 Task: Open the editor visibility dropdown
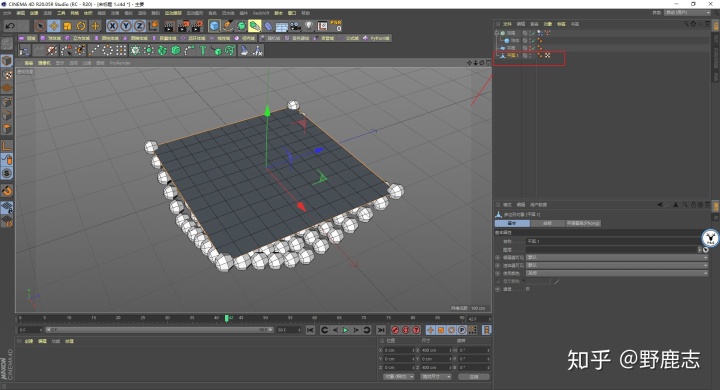click(x=617, y=258)
